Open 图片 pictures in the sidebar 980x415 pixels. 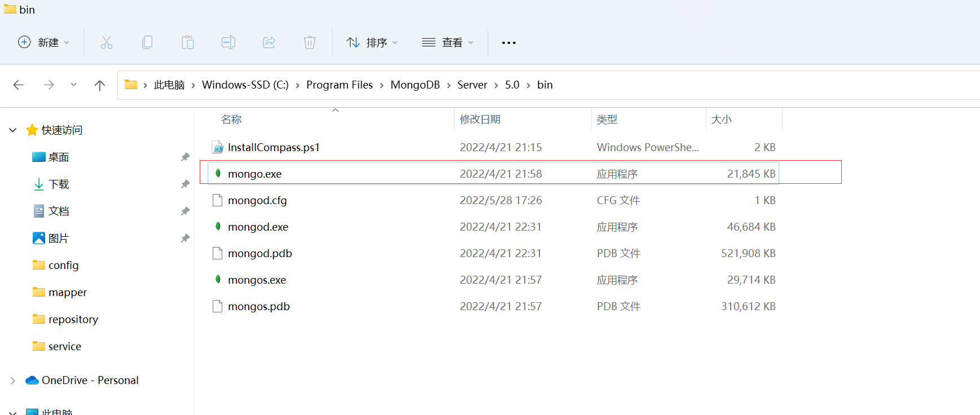click(x=59, y=239)
